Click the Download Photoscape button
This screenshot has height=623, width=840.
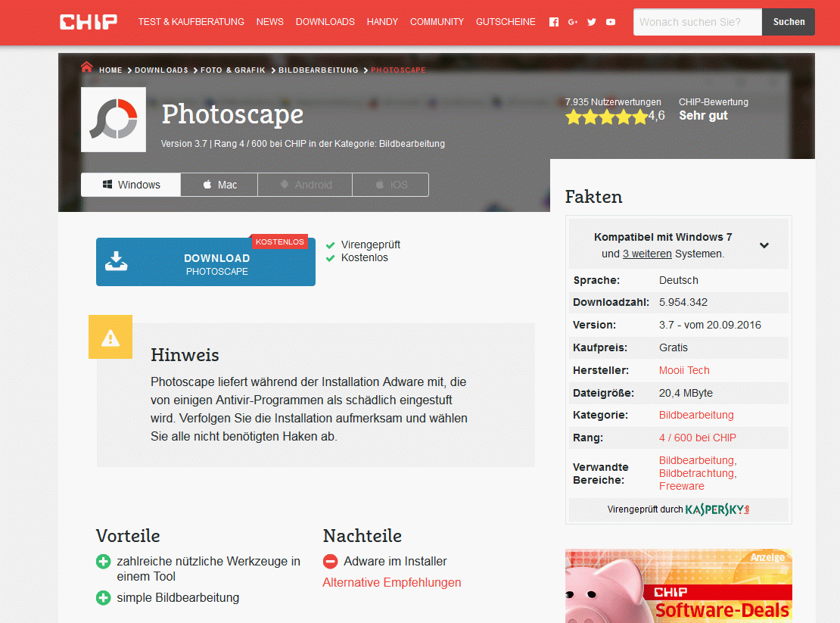tap(206, 262)
